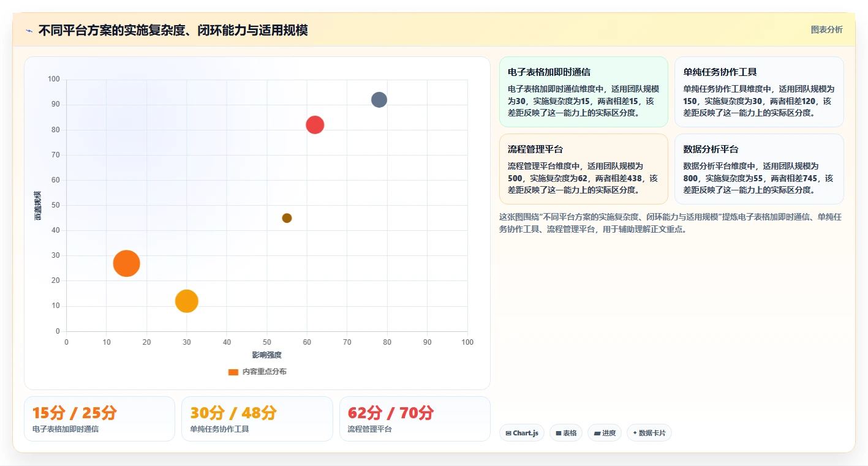Screen dimensions: 868x466
Task: Open the Chart.js tag pill
Action: click(522, 433)
